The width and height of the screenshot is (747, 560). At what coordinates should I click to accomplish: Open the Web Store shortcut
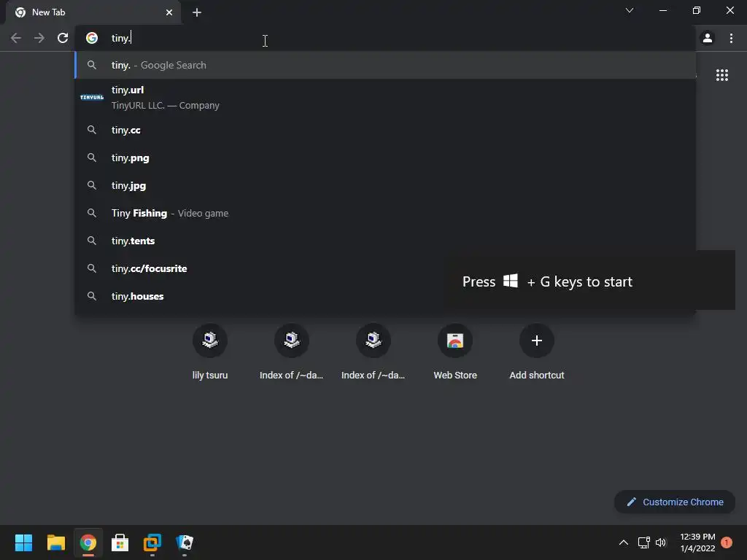[455, 351]
